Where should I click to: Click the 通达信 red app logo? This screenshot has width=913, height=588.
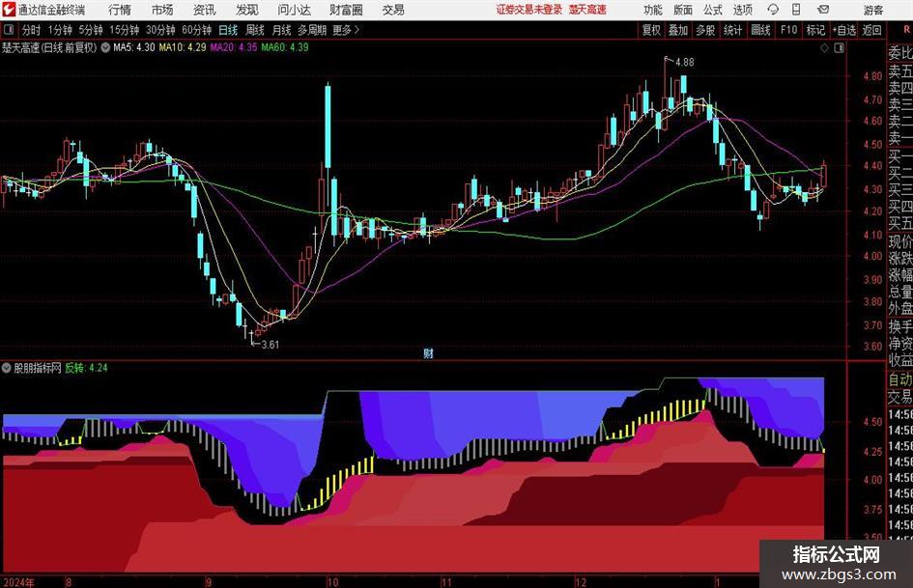8,10
